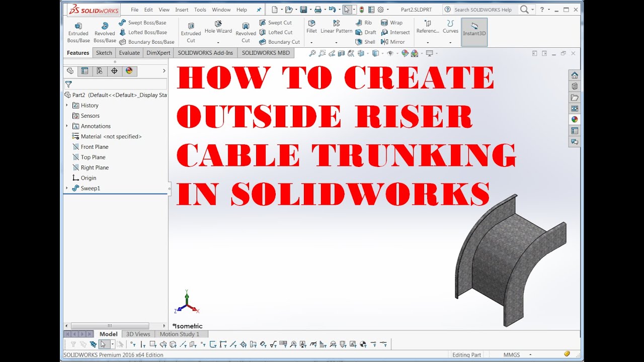Select the Rib feature tool
This screenshot has width=644, height=362.
pos(363,23)
